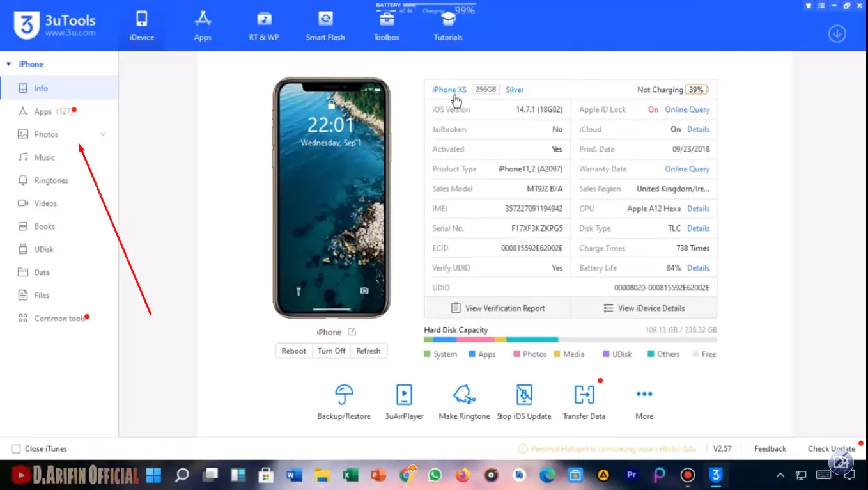This screenshot has height=490, width=868.
Task: Select Info in the sidebar
Action: (x=59, y=88)
